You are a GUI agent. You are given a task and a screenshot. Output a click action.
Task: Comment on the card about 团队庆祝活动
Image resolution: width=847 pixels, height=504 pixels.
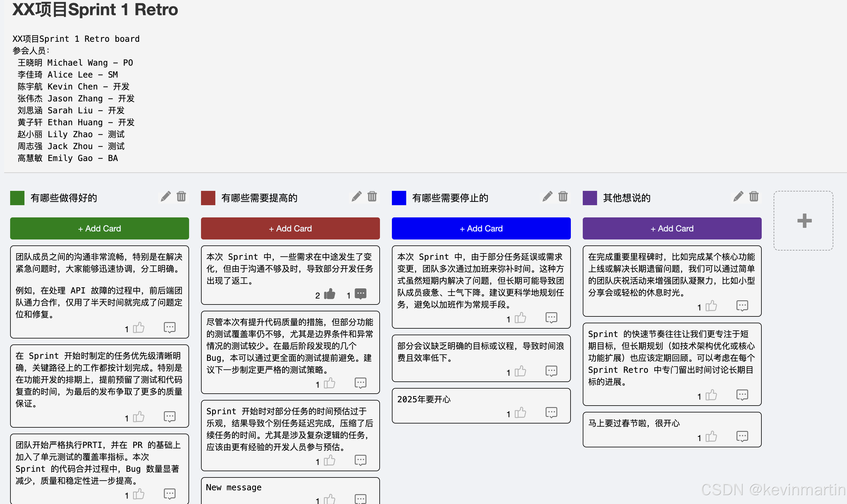[x=742, y=306]
